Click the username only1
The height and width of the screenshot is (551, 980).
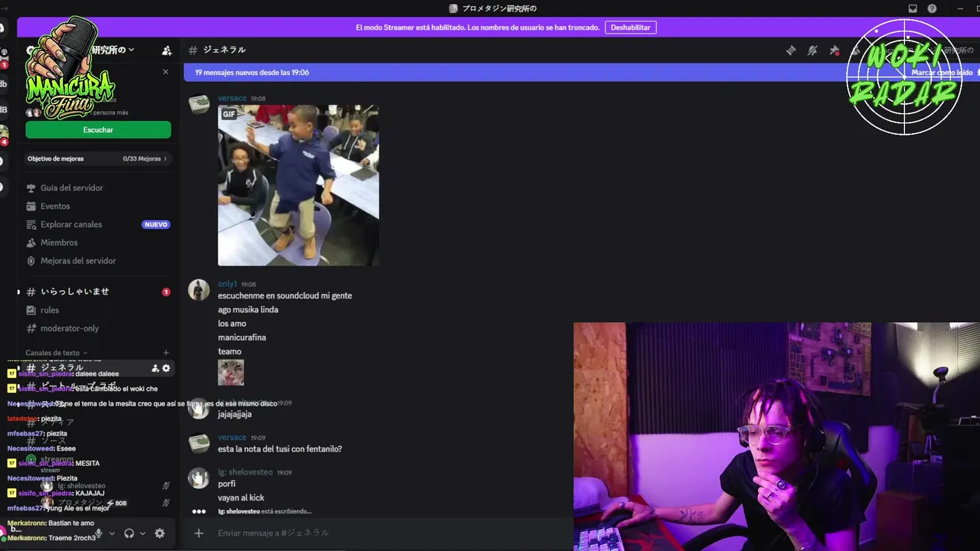(227, 284)
